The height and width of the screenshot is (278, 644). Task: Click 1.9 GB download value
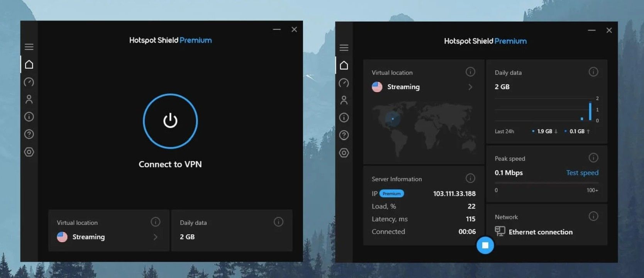(545, 131)
